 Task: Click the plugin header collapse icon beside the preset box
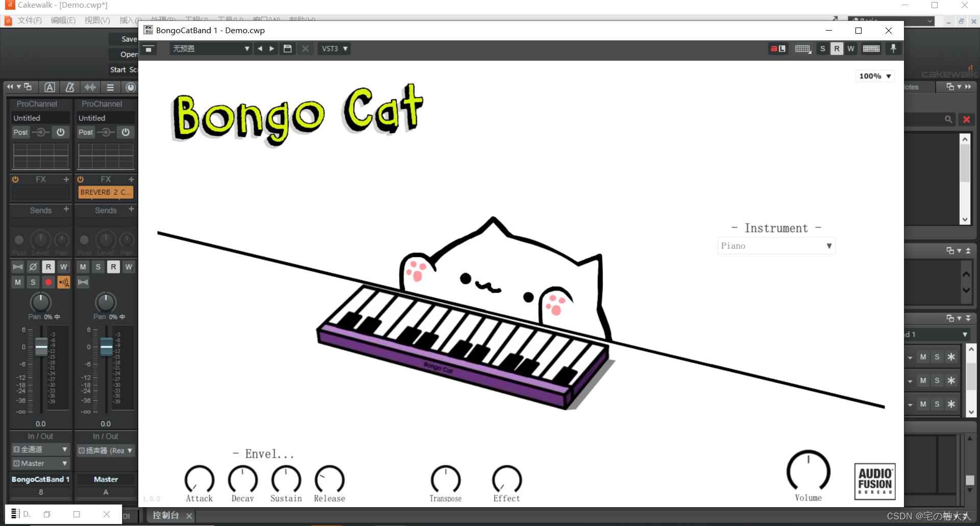[149, 49]
